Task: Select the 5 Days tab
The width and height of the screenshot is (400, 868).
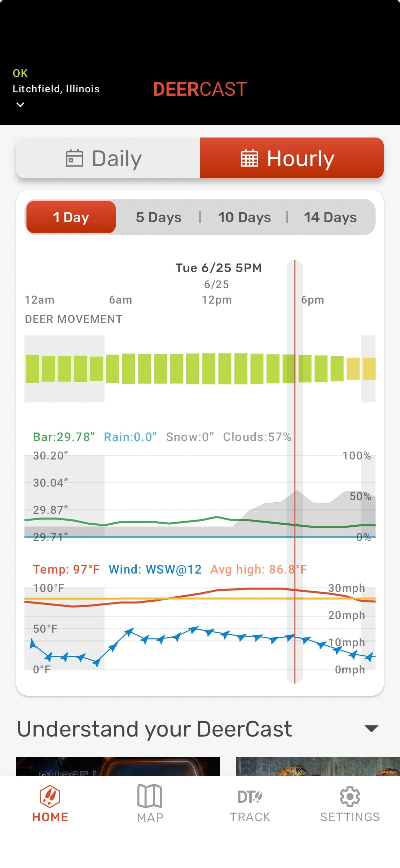Action: (158, 217)
